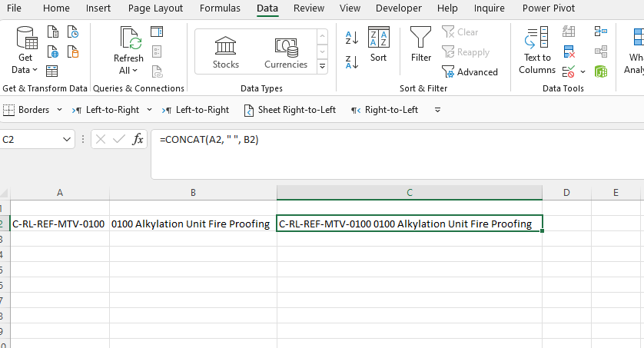
Task: Switch to the Insert tab
Action: 98,8
